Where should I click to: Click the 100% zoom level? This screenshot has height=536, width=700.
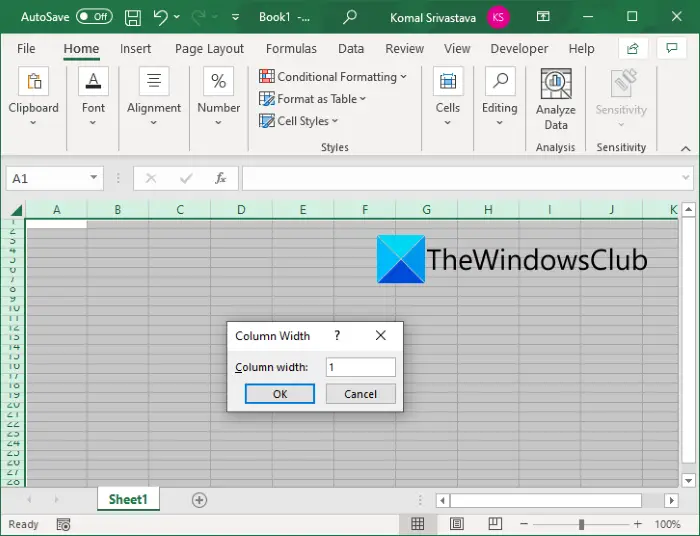[x=667, y=524]
